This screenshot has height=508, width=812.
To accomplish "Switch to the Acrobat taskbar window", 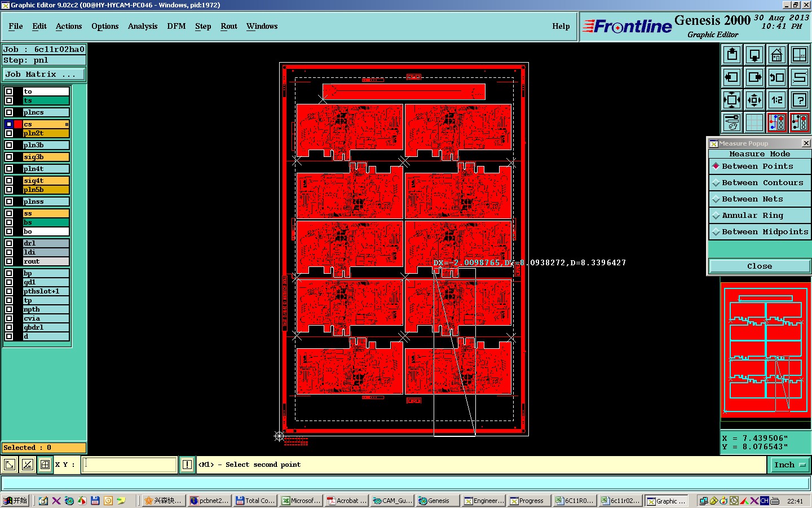I will pos(347,501).
